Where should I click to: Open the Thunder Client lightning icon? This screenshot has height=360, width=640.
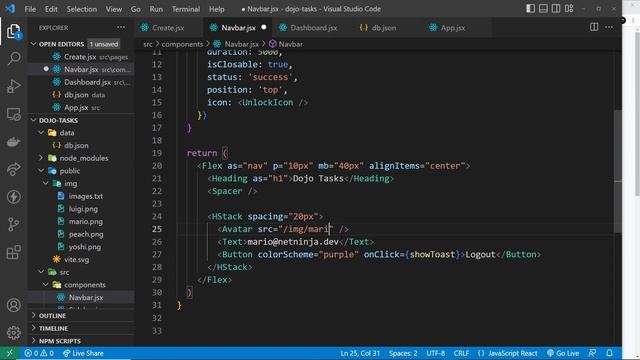[13, 197]
